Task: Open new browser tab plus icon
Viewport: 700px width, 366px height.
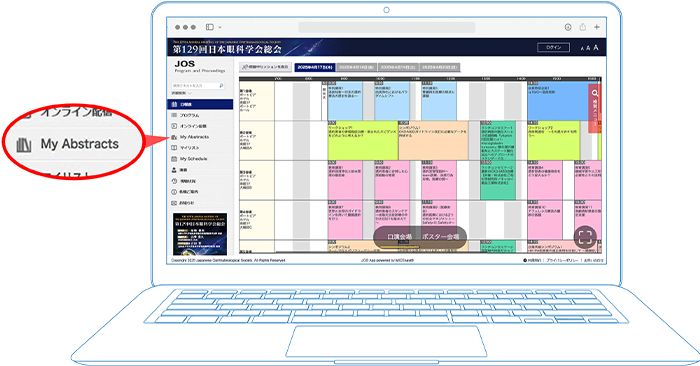Action: point(597,27)
